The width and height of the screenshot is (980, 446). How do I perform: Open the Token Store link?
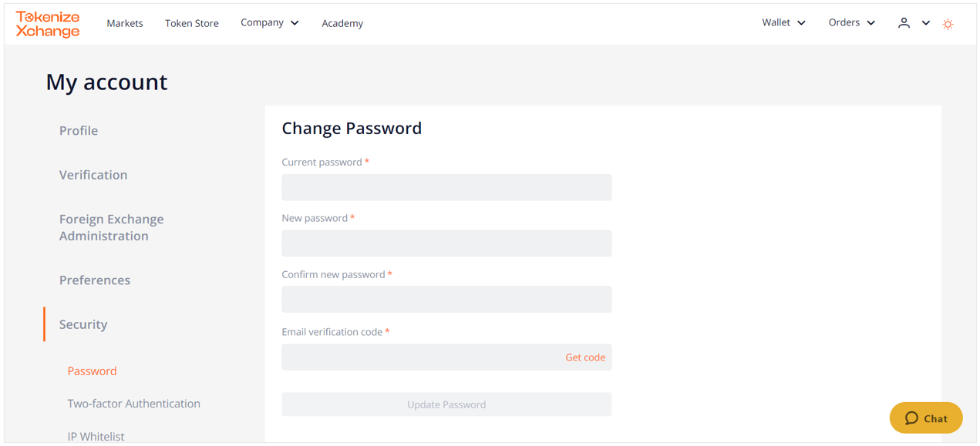(192, 23)
